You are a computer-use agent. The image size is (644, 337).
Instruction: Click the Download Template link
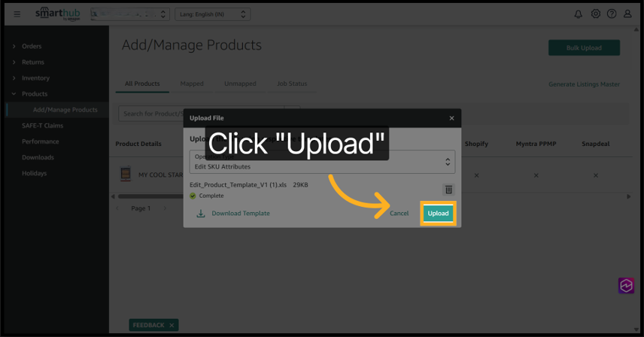click(x=240, y=214)
